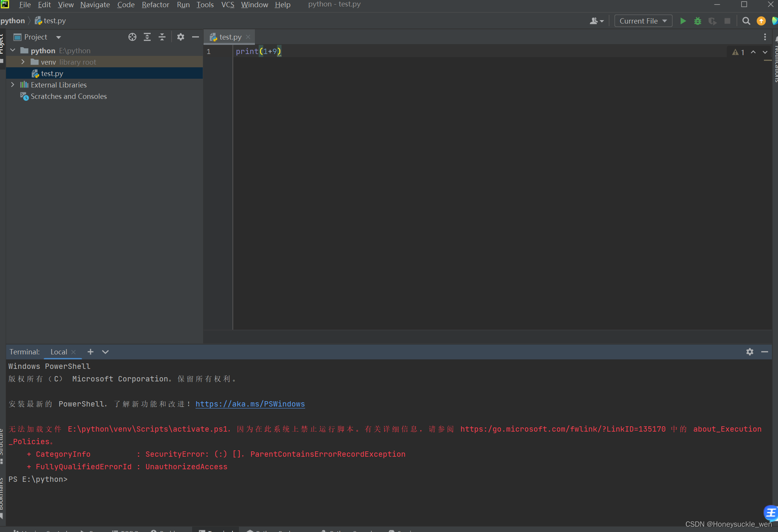Open IDE and Project Settings gear
The height and width of the screenshot is (532, 778).
(181, 37)
